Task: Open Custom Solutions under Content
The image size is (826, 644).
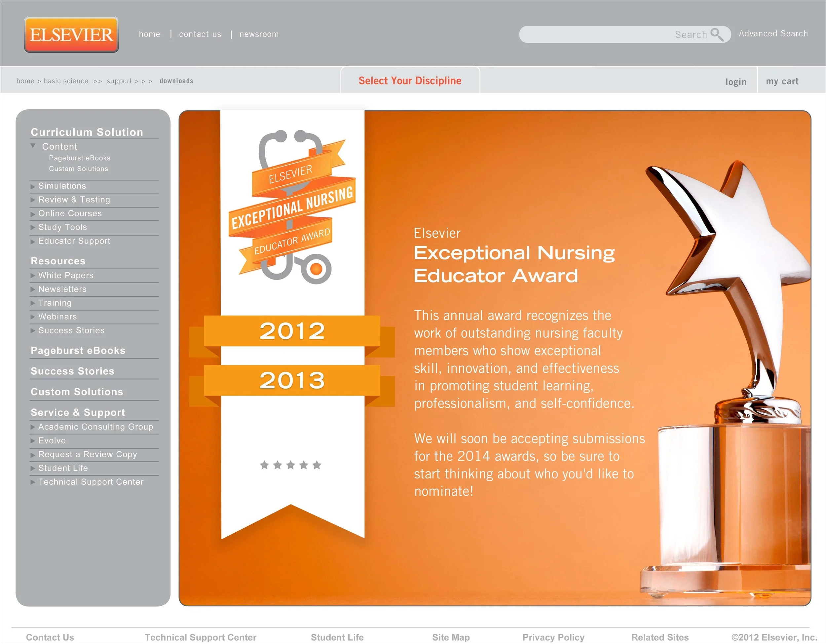Action: coord(78,169)
